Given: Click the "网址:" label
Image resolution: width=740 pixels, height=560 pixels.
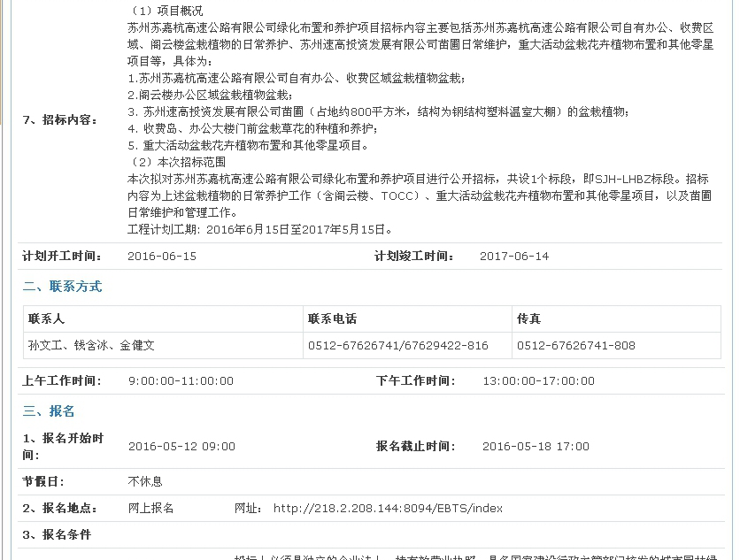Looking at the screenshot, I should point(249,508).
